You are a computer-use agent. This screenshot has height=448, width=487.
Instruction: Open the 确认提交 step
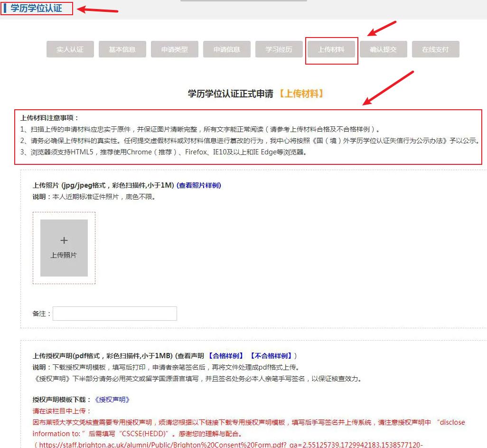click(x=383, y=49)
